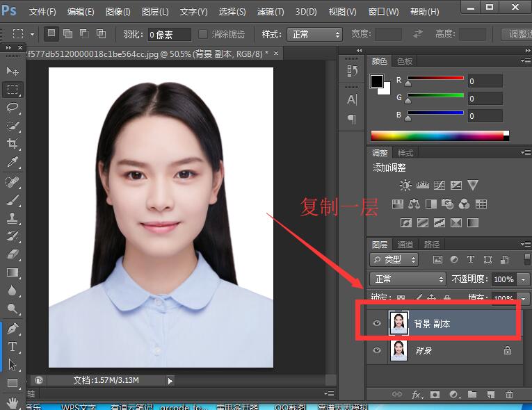532x410 pixels.
Task: Open the layer blend mode dropdown
Action: pos(408,279)
